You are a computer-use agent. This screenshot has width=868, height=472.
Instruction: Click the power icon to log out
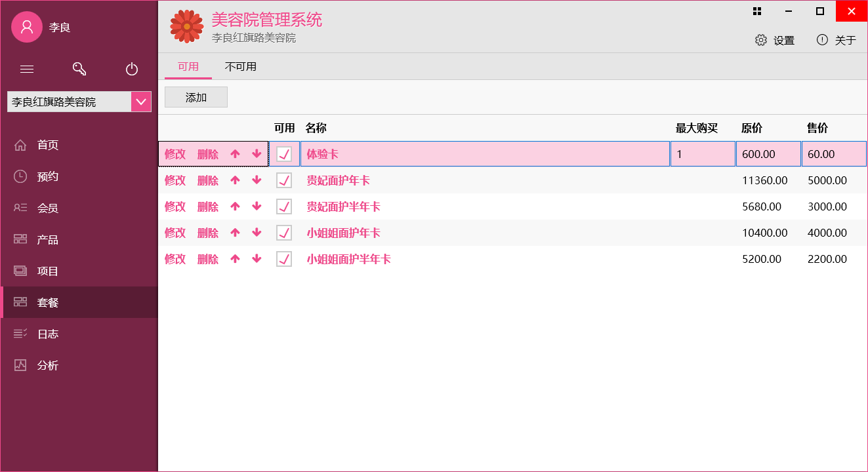point(132,69)
